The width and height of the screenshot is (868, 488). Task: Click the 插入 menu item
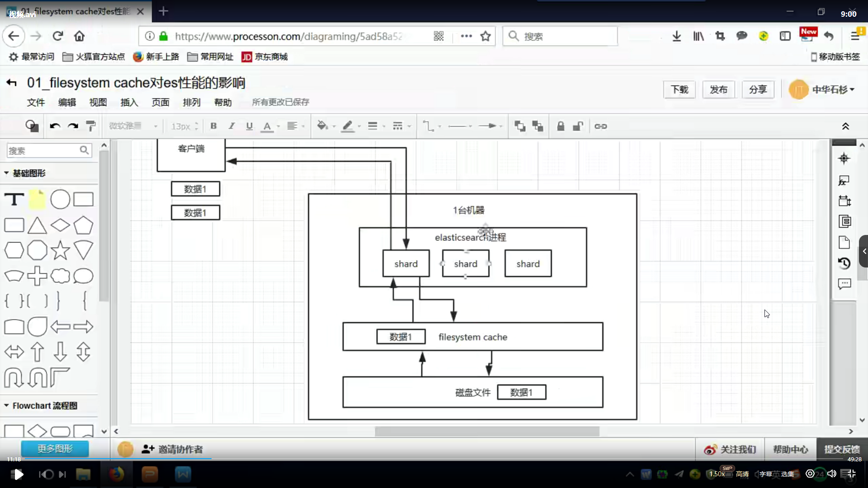pos(129,103)
